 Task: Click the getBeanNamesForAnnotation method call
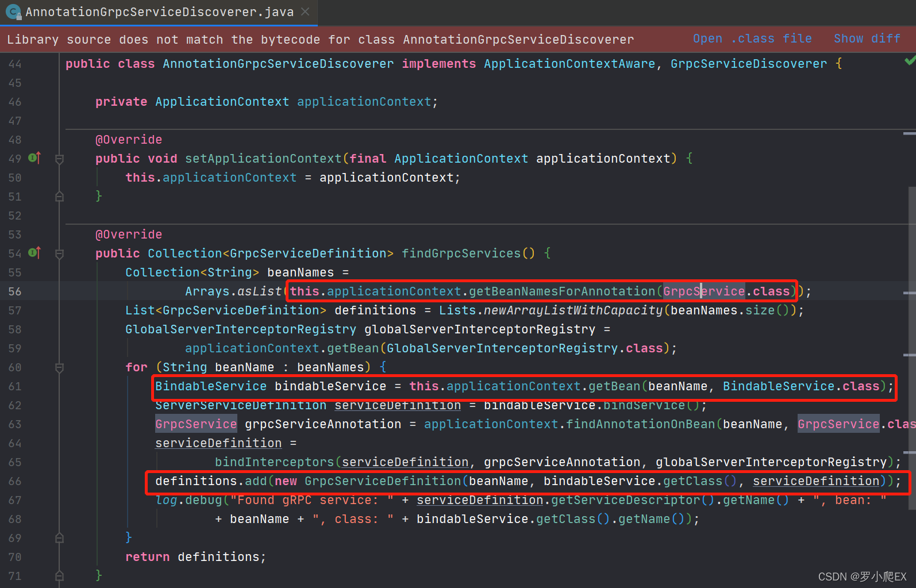coord(562,291)
